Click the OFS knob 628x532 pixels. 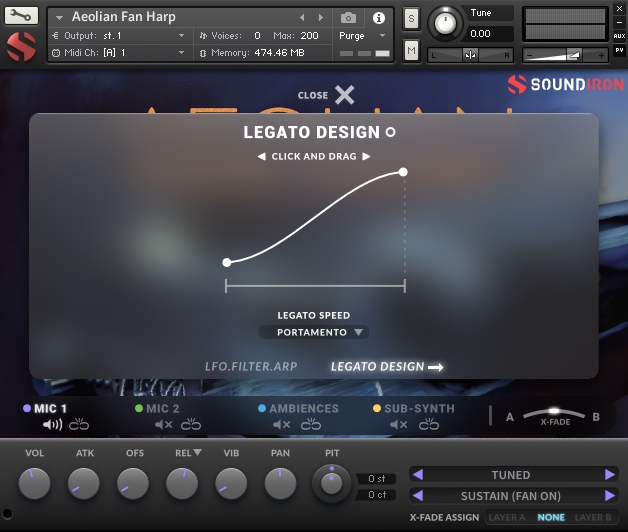[x=133, y=484]
